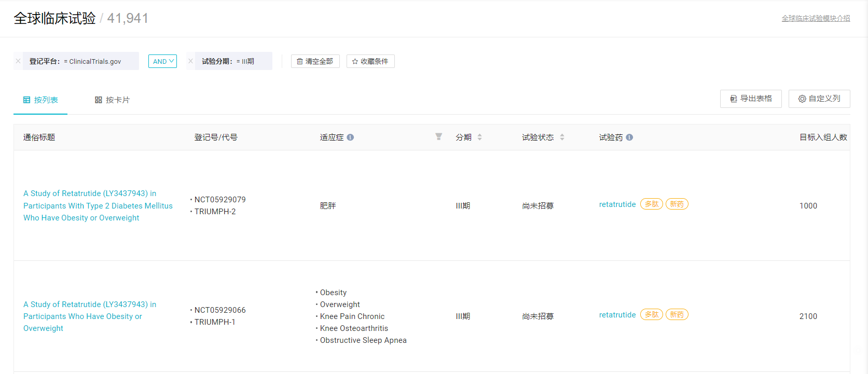Click 收藏条件 to save conditions
The height and width of the screenshot is (374, 868).
click(x=370, y=61)
